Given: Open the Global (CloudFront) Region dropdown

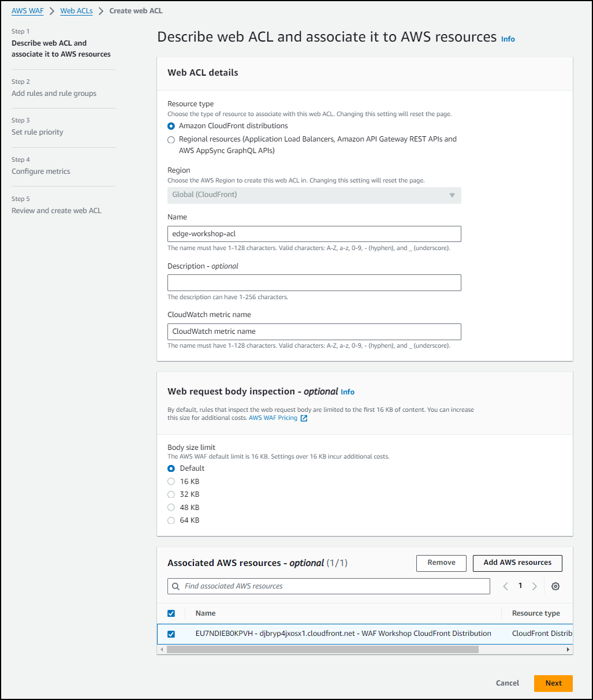Looking at the screenshot, I should pyautogui.click(x=314, y=195).
